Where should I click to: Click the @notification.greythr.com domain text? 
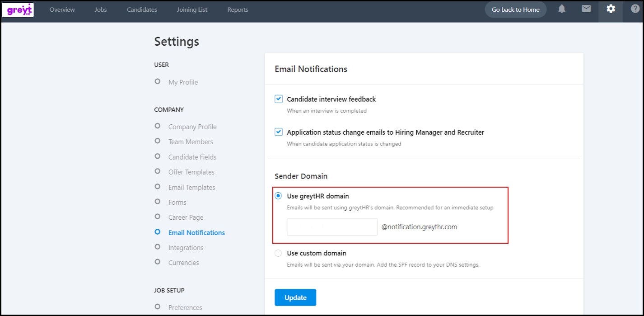click(419, 227)
